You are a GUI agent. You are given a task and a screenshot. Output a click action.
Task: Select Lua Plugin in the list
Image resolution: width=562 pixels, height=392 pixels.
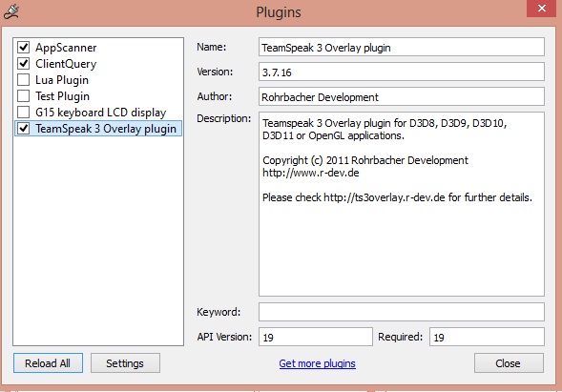click(x=62, y=80)
